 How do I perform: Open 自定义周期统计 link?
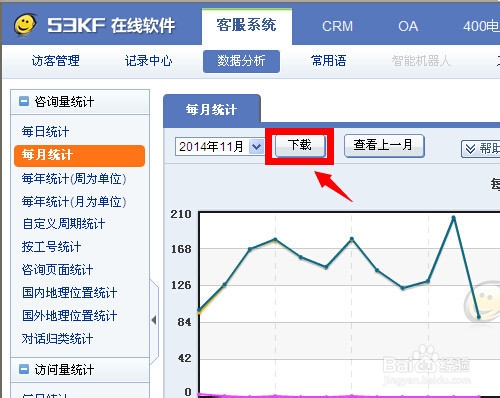[64, 224]
